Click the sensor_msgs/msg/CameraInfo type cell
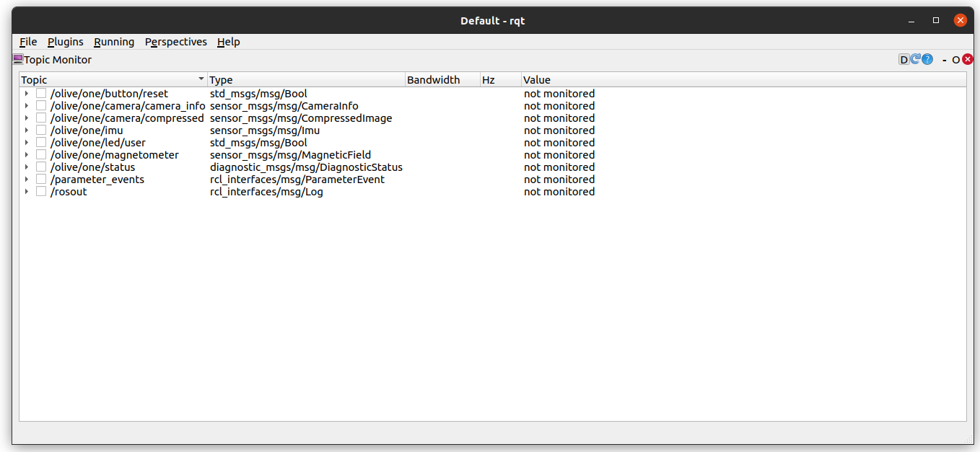Image resolution: width=980 pixels, height=452 pixels. pyautogui.click(x=284, y=106)
